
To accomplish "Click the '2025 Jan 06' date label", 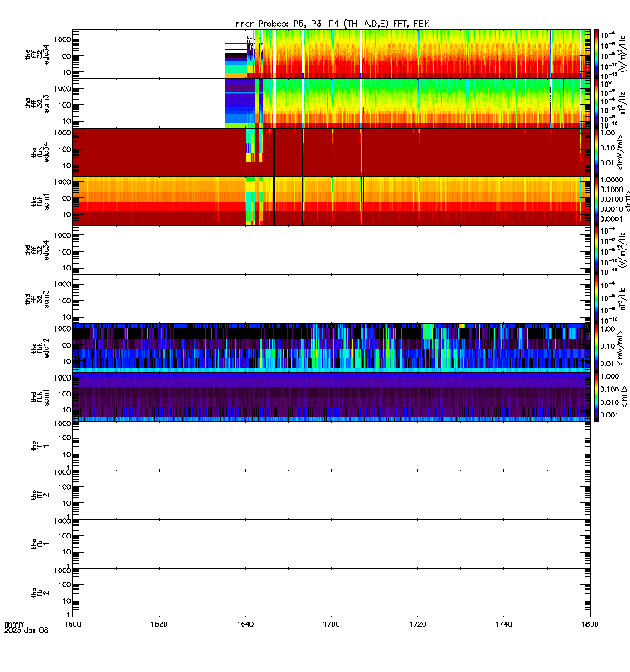I will pyautogui.click(x=26, y=630).
